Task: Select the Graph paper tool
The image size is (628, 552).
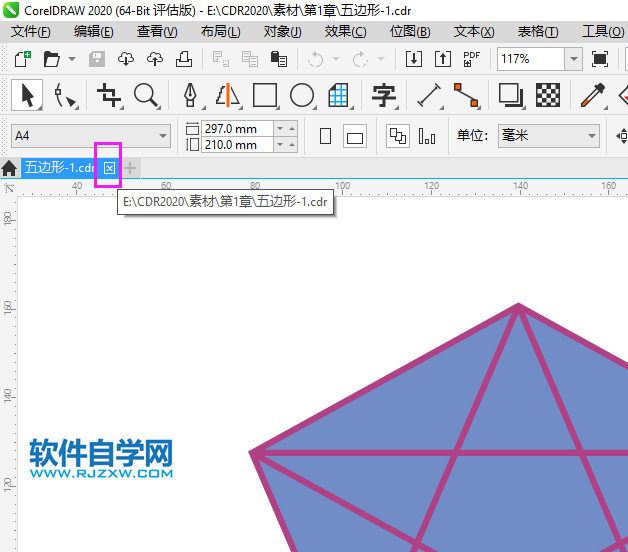Action: click(339, 95)
